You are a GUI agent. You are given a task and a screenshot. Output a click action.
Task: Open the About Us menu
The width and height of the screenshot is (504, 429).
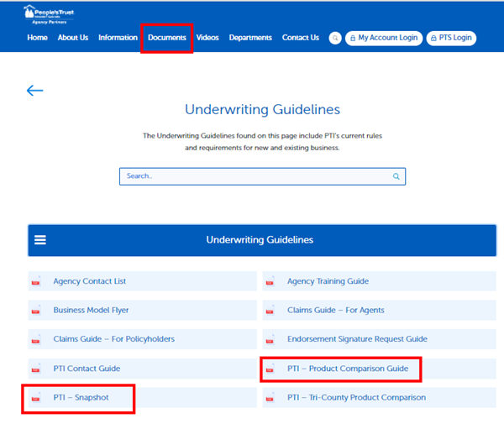[x=73, y=38]
